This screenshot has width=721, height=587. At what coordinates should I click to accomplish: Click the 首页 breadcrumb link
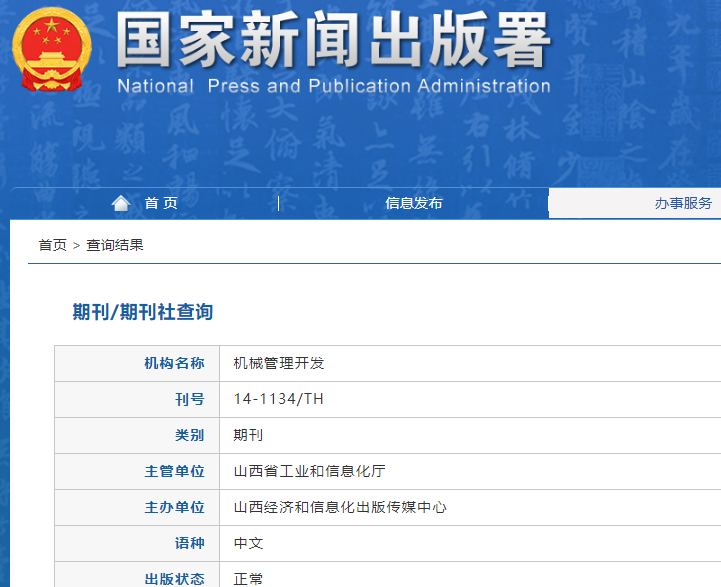[52, 245]
